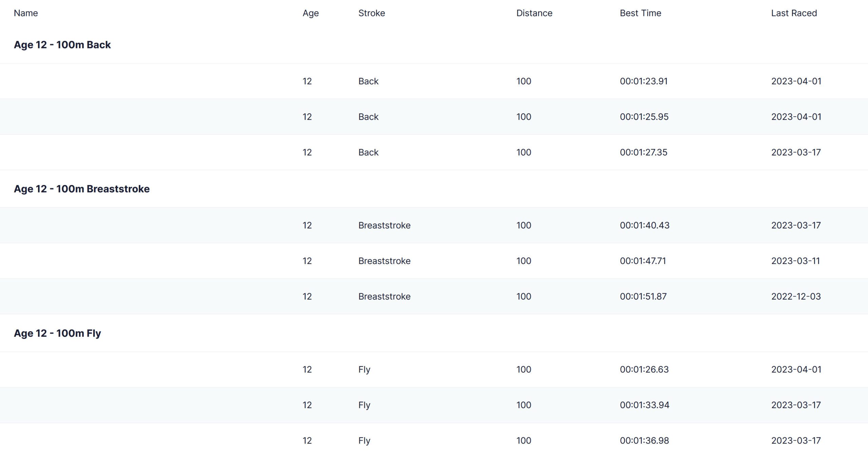Collapse the Age 12 - 100m Back group
868x455 pixels.
pos(62,45)
